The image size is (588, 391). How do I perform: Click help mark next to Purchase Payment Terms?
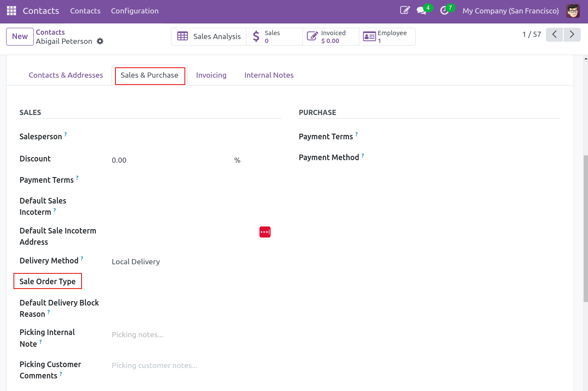point(356,134)
